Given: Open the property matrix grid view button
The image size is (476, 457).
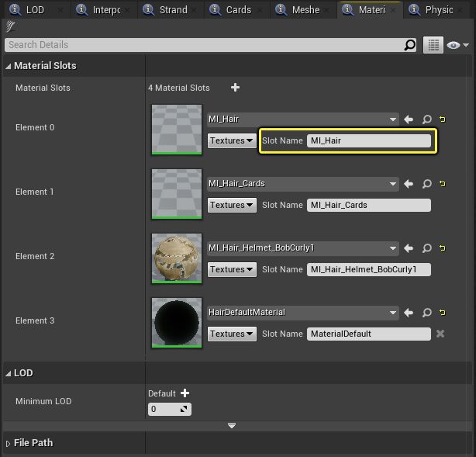Looking at the screenshot, I should coord(433,45).
